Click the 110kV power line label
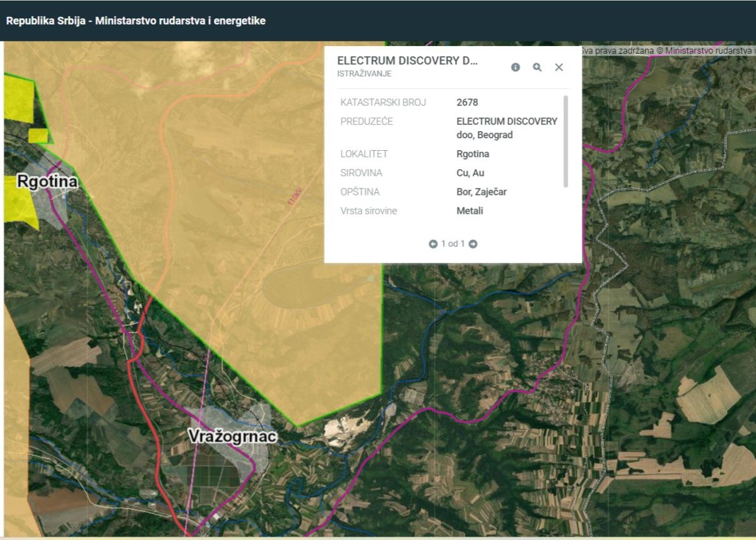 295,197
